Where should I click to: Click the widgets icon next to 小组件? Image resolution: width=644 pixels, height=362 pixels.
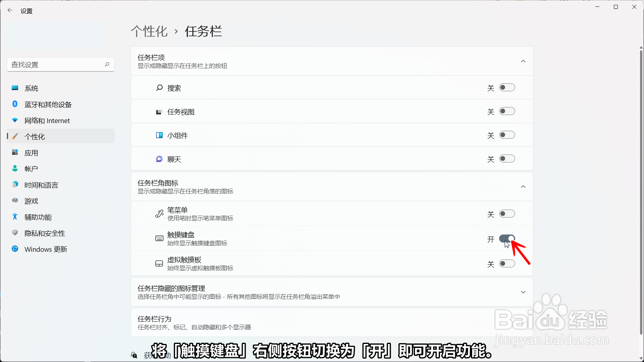pos(159,135)
